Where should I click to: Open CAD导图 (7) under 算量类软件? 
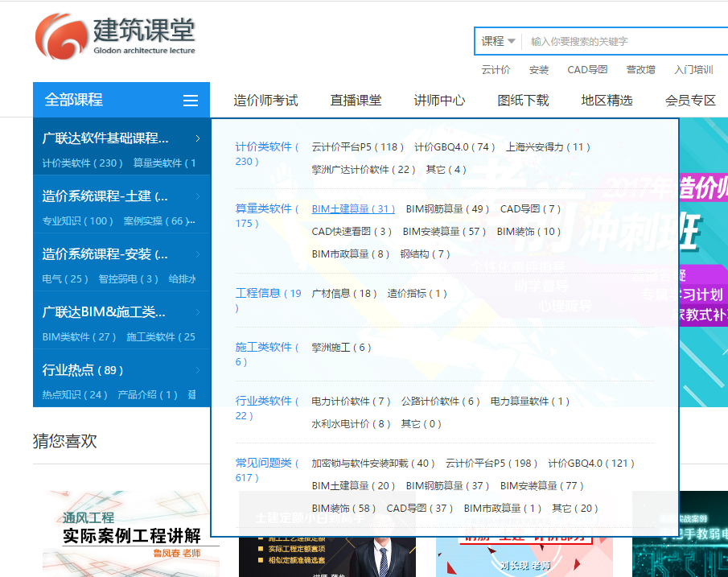[530, 209]
